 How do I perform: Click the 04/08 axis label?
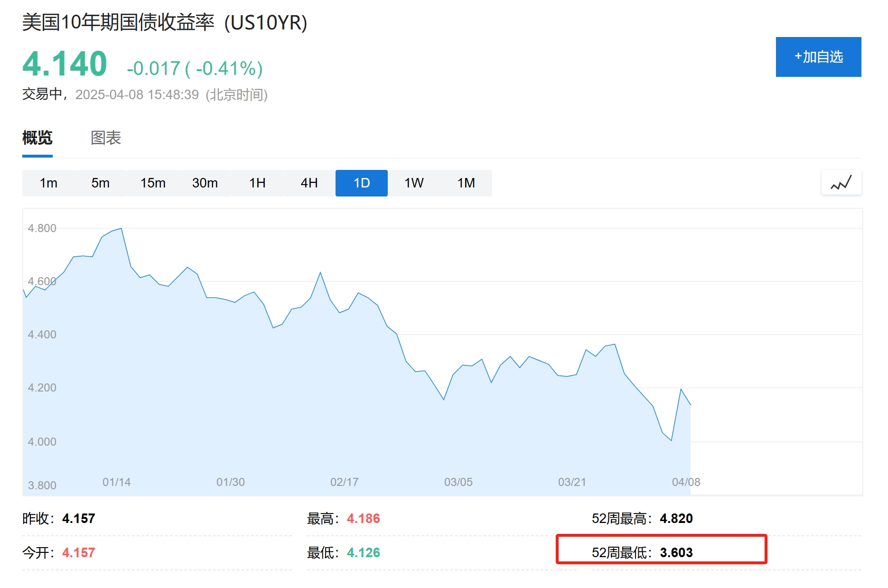[x=686, y=482]
